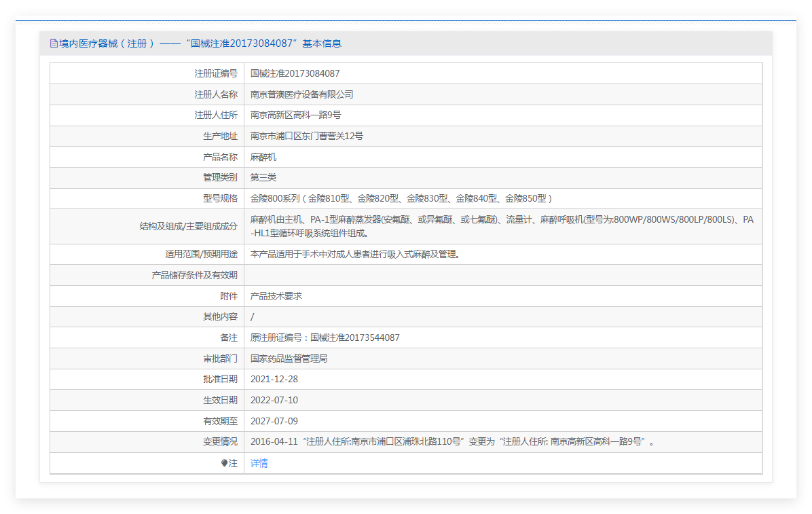Click the 管理类别 row label
Screen dimensions: 812x514
click(x=220, y=178)
